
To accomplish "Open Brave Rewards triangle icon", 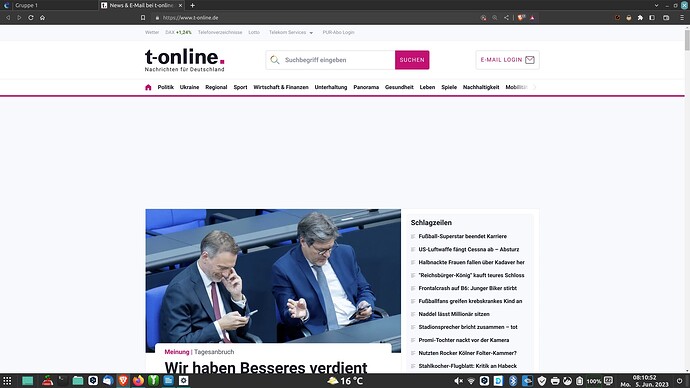I will [532, 18].
